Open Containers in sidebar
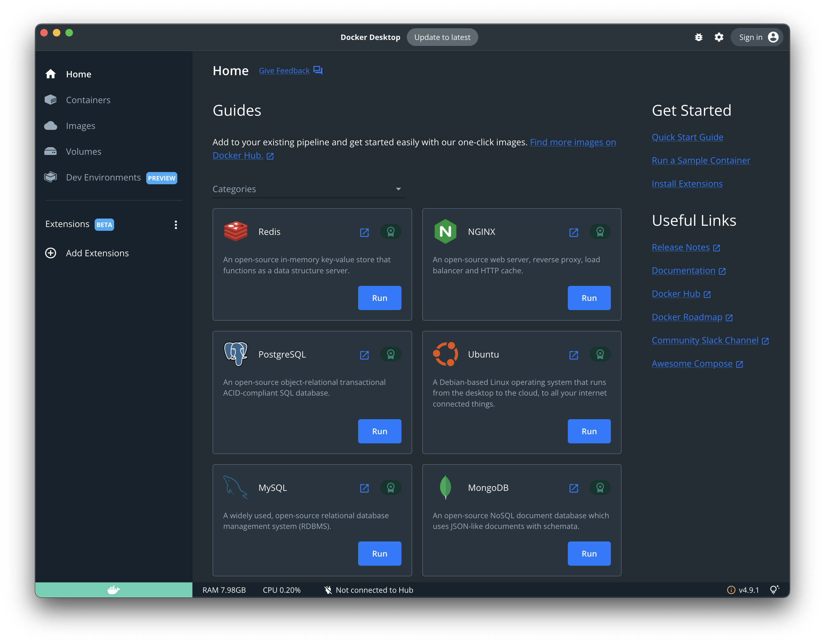 pyautogui.click(x=113, y=100)
